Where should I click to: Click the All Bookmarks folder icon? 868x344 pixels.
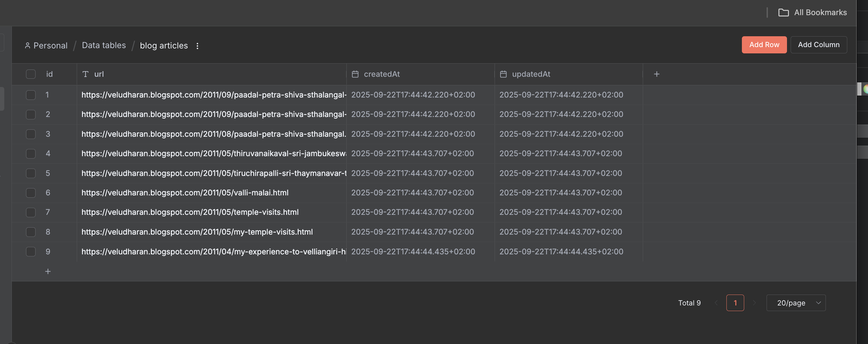(783, 13)
